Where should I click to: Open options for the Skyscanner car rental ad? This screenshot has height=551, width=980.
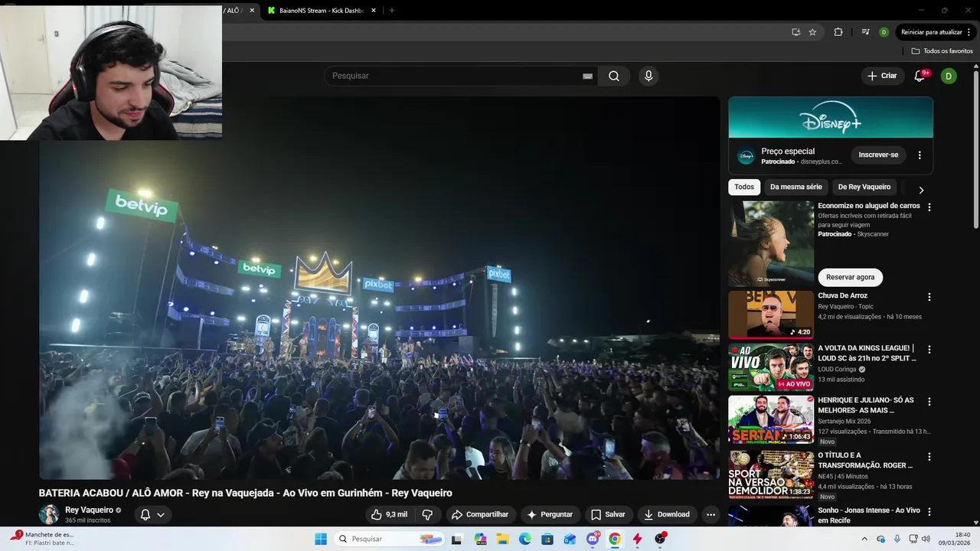click(x=929, y=207)
